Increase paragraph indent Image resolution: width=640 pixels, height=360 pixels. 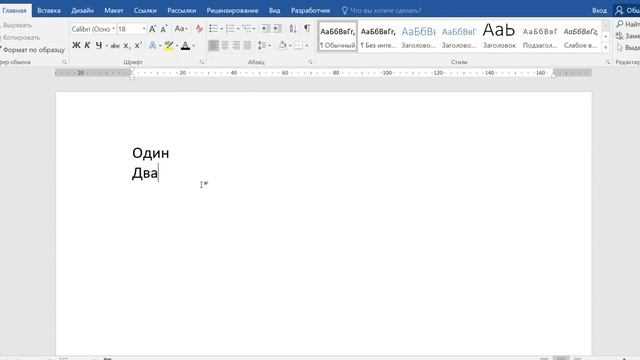277,28
